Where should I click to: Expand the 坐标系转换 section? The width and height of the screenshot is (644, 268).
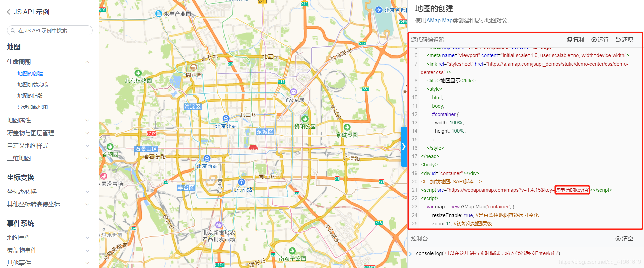(87, 192)
